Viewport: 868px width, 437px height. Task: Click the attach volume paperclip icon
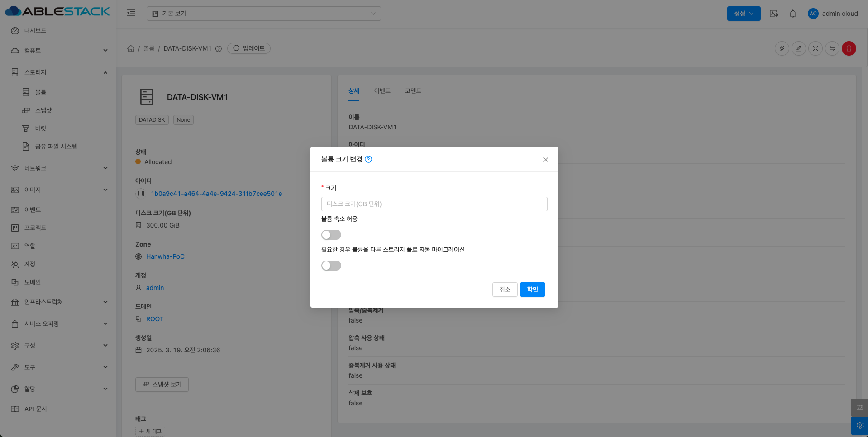click(x=782, y=48)
